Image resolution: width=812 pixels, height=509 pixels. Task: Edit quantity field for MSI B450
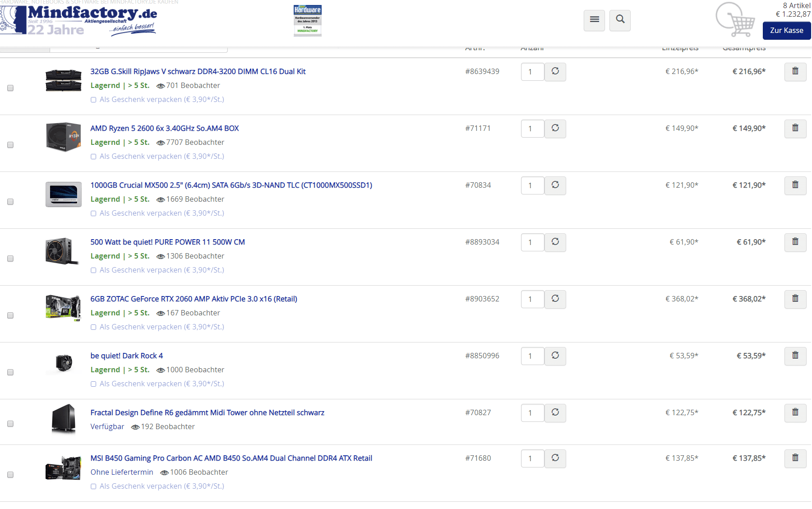(x=532, y=458)
